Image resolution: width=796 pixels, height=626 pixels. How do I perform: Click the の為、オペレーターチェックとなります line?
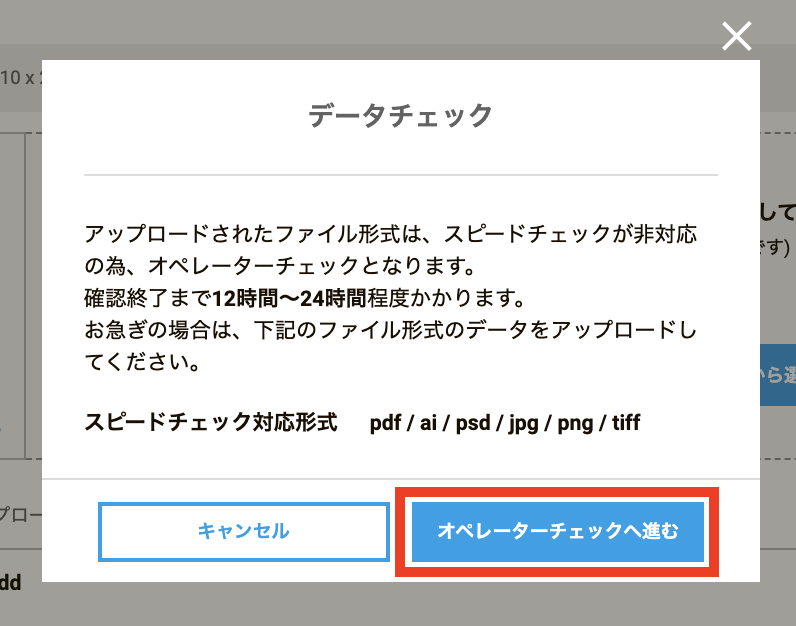[280, 266]
